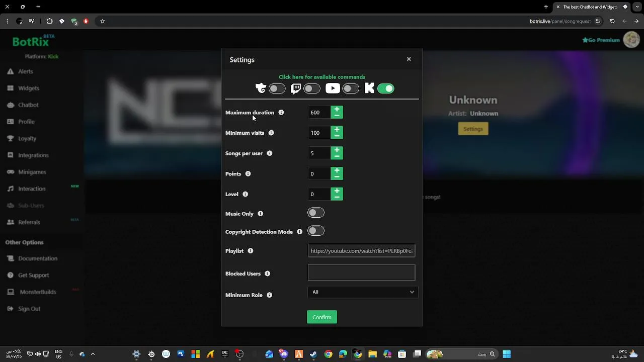The height and width of the screenshot is (362, 644).
Task: Open browser extensions puzzle icon
Action: coord(50,21)
